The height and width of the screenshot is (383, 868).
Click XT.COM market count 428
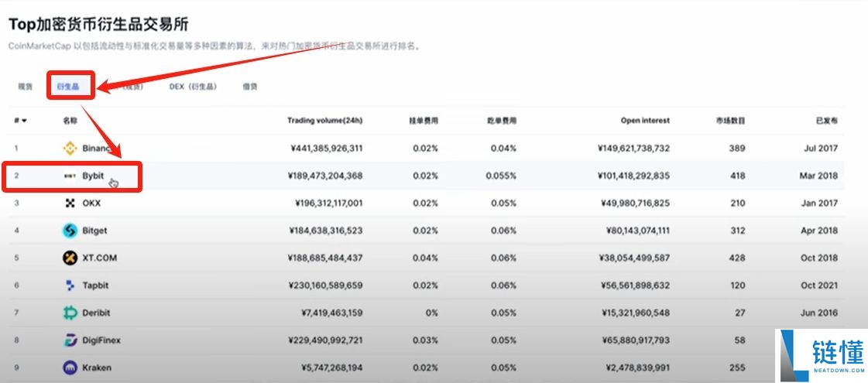pyautogui.click(x=737, y=258)
